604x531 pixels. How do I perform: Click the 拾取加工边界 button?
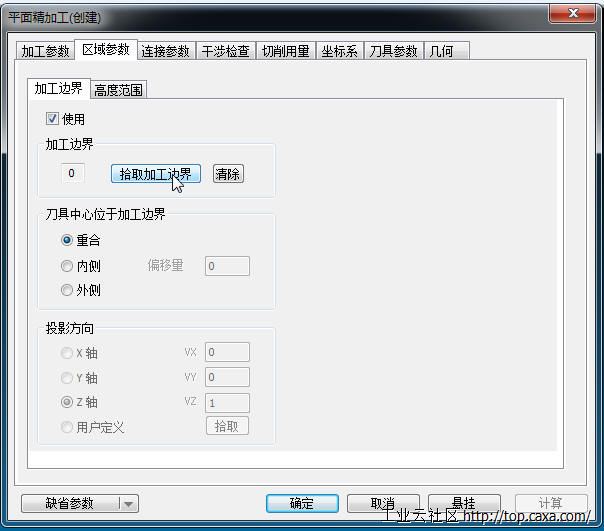click(x=156, y=174)
